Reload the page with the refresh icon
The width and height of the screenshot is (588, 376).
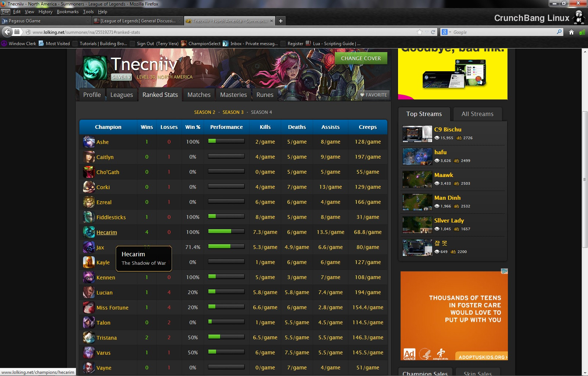point(433,32)
